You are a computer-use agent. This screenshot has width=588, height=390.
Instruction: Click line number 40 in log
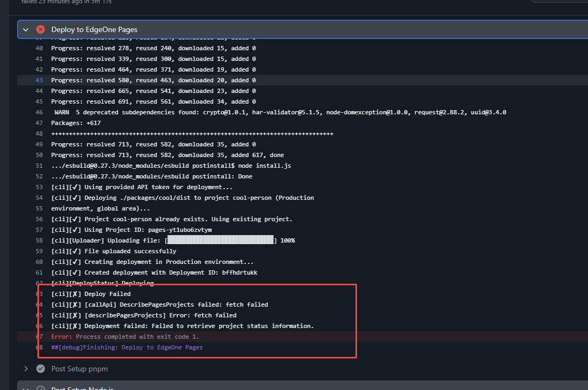point(39,48)
